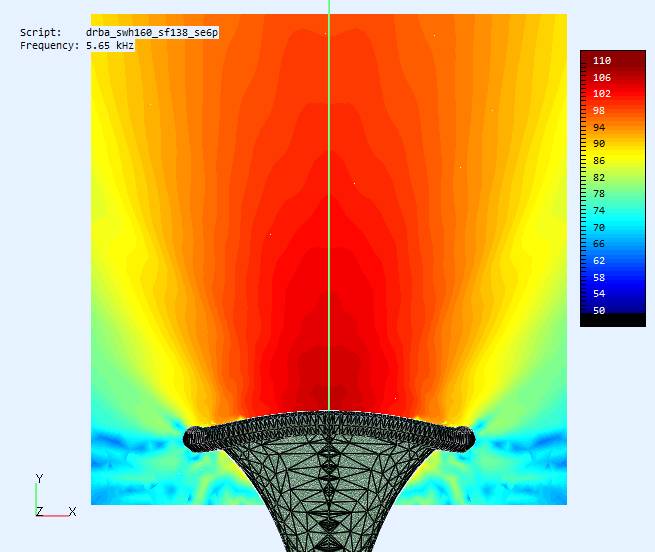The image size is (655, 552).
Task: Click the 74 legend label
Action: (599, 210)
